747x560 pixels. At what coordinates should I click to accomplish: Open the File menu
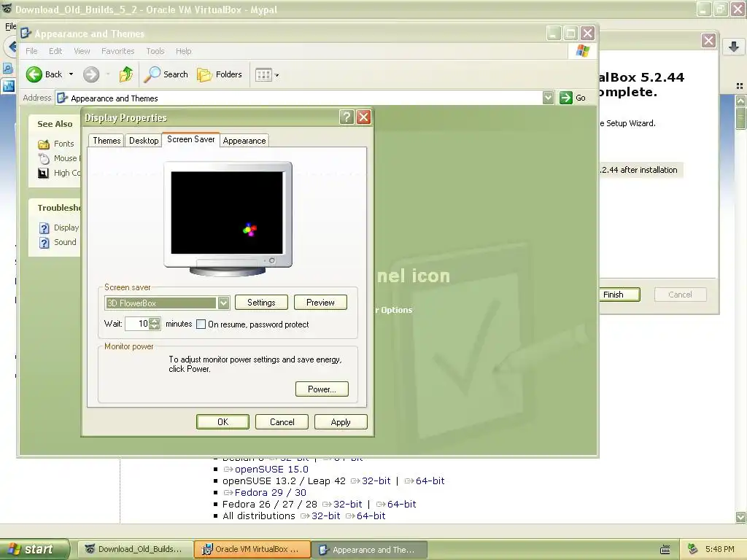click(31, 51)
